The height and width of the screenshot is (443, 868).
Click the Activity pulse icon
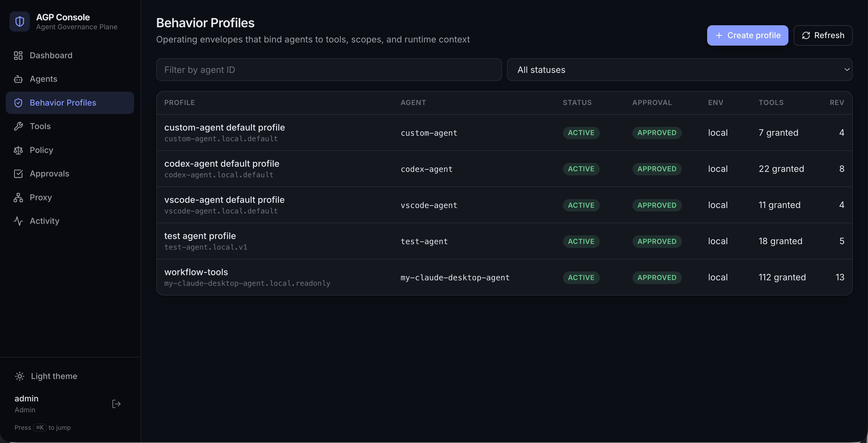[x=18, y=221]
